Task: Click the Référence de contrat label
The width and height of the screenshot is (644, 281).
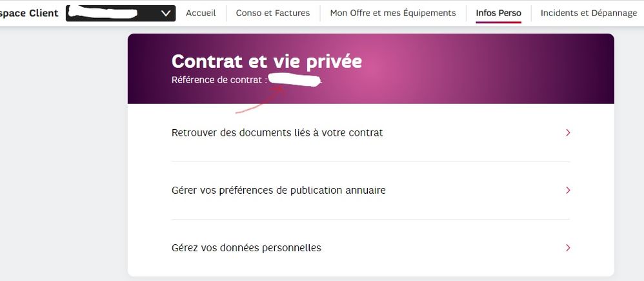Action: [219, 80]
